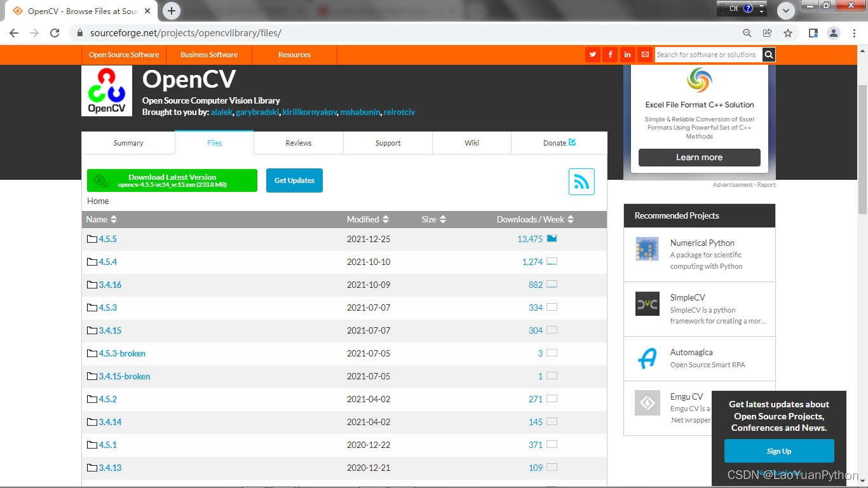
Task: Click the search magnifier button
Action: click(769, 55)
